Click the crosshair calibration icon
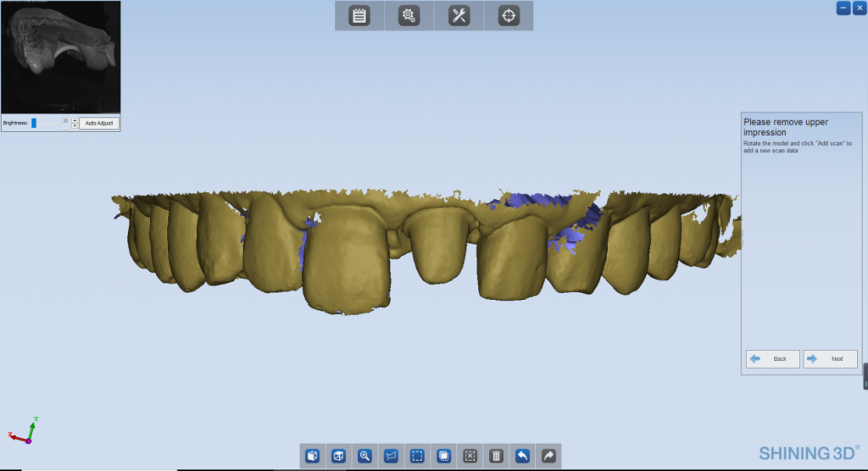This screenshot has width=868, height=471. pos(509,16)
